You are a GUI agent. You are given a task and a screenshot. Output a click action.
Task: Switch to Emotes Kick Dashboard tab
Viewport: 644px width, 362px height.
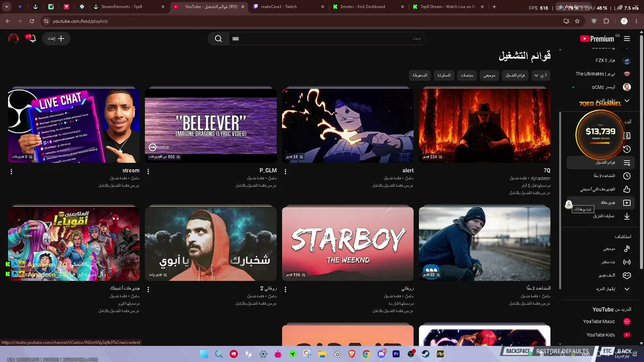click(368, 7)
